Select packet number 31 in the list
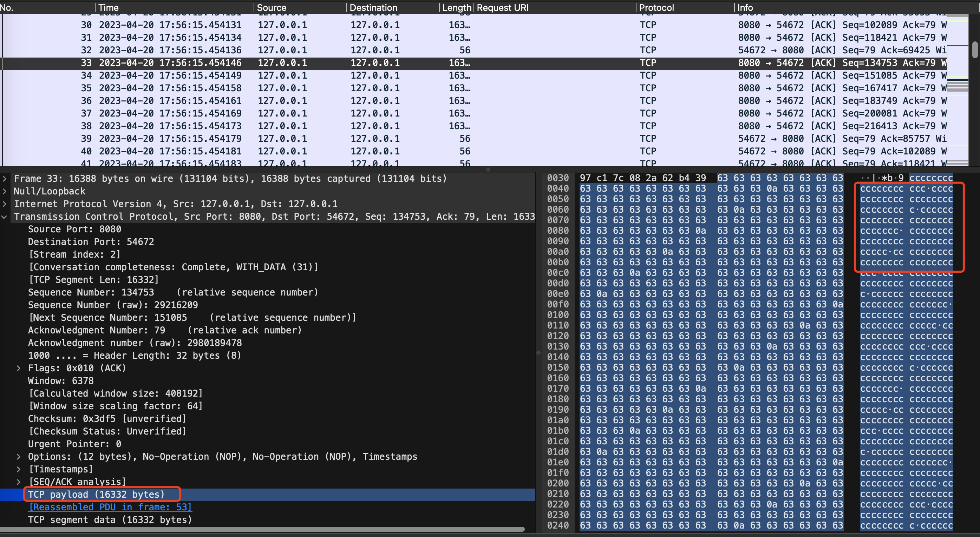This screenshot has width=980, height=537. coord(473,37)
